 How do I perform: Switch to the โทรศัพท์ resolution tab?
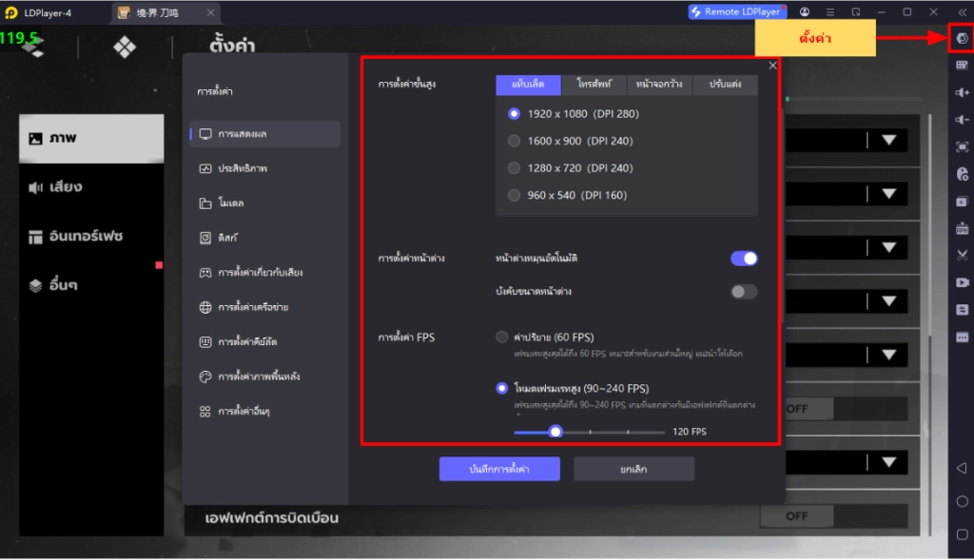tap(594, 85)
